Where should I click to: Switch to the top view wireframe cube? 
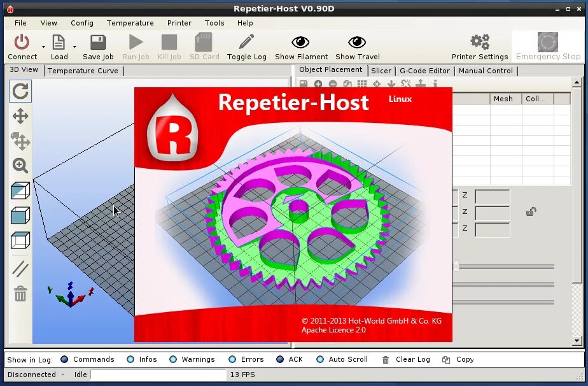pos(20,240)
